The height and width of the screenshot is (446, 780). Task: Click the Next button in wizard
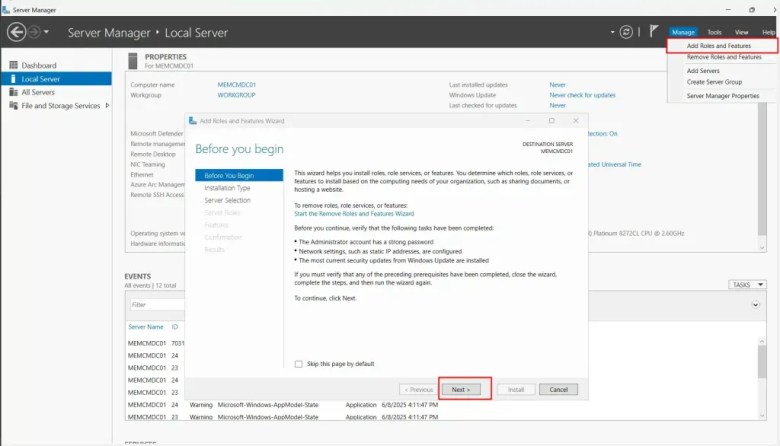[x=461, y=389]
